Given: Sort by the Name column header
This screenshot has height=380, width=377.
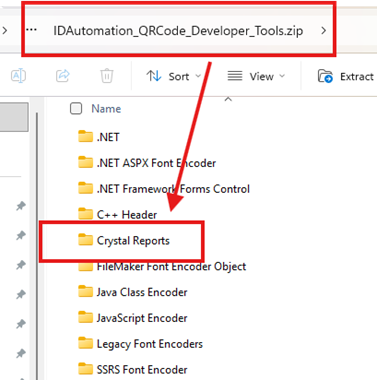Looking at the screenshot, I should point(106,109).
